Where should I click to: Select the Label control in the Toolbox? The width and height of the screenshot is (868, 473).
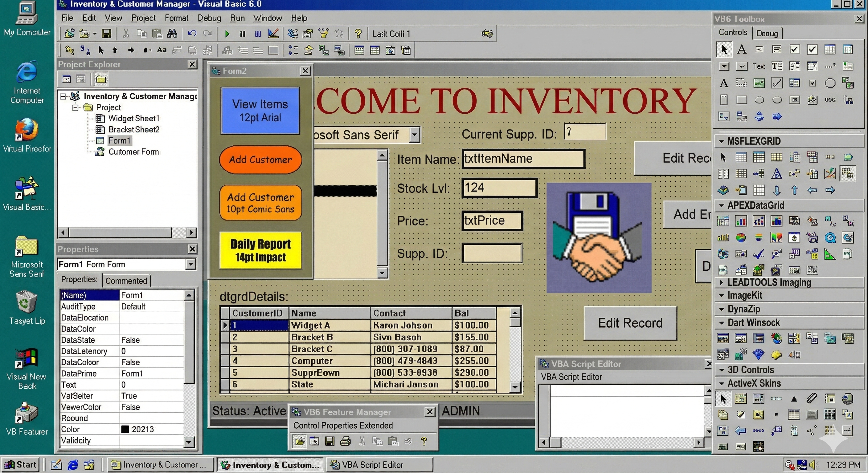[x=742, y=49]
